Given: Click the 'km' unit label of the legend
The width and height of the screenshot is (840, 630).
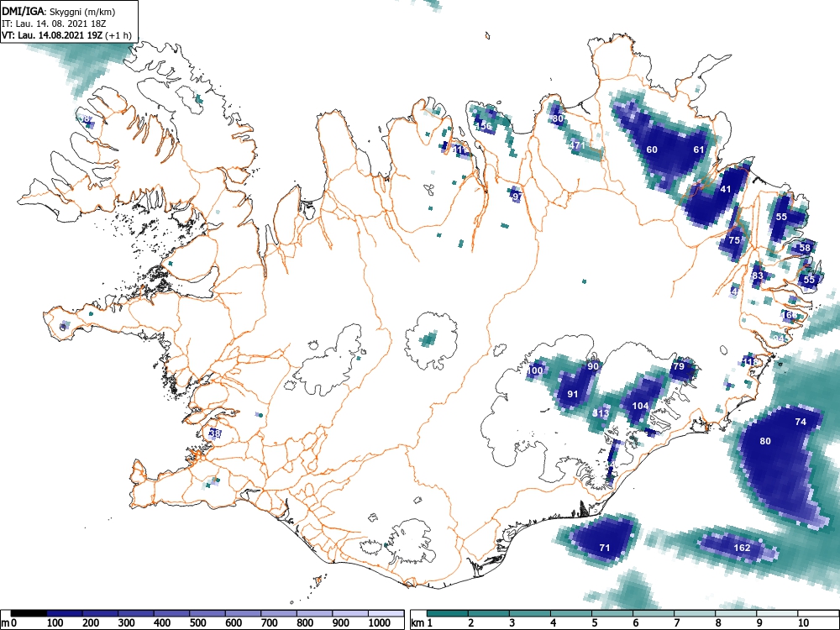Looking at the screenshot, I should pyautogui.click(x=417, y=623).
